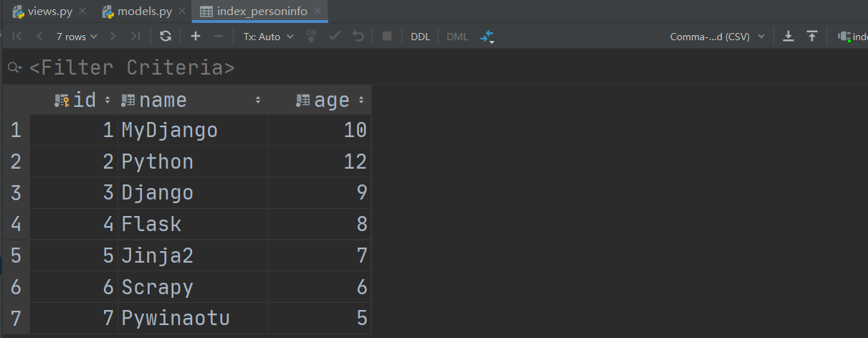
Task: Sort by the name column arrows
Action: (258, 100)
